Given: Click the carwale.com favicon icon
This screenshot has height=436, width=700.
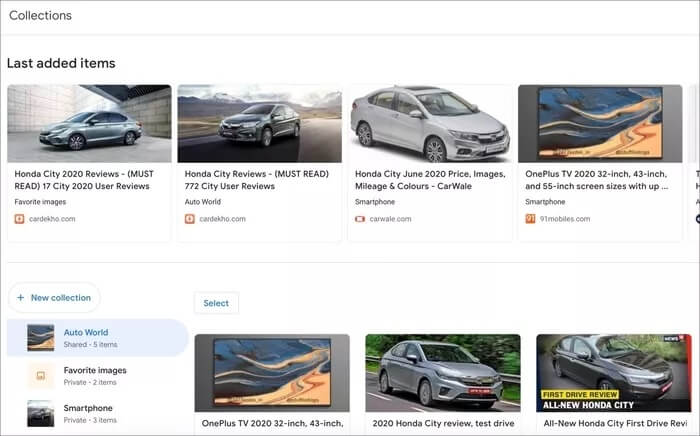Looking at the screenshot, I should click(x=361, y=218).
